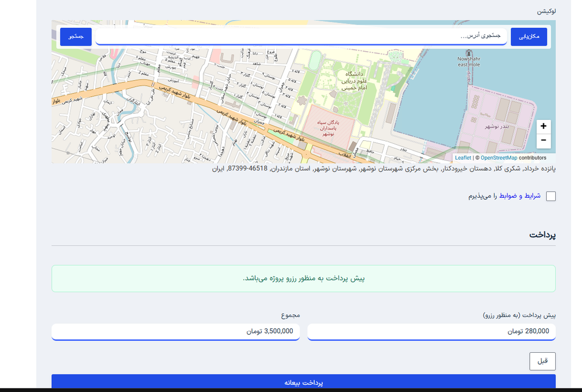Select the prepayment field showing 280,000 تومان
Screen dimensions: 582x392
(x=431, y=332)
